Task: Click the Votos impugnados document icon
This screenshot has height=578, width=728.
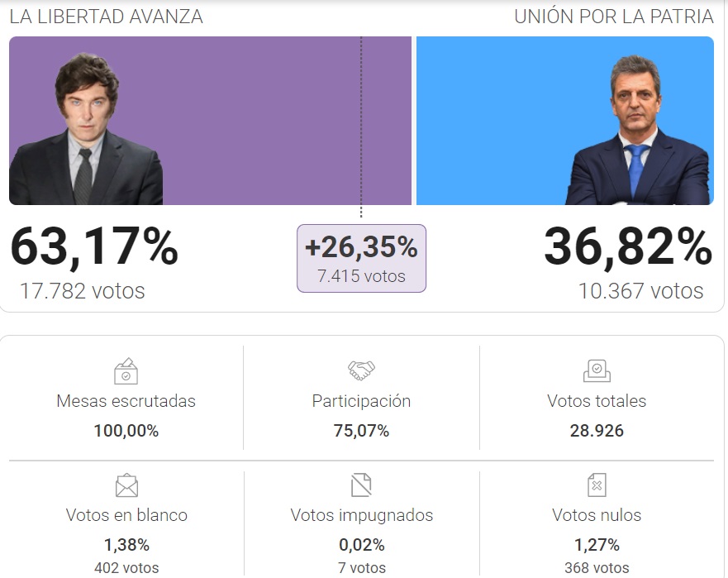Action: pos(361,485)
